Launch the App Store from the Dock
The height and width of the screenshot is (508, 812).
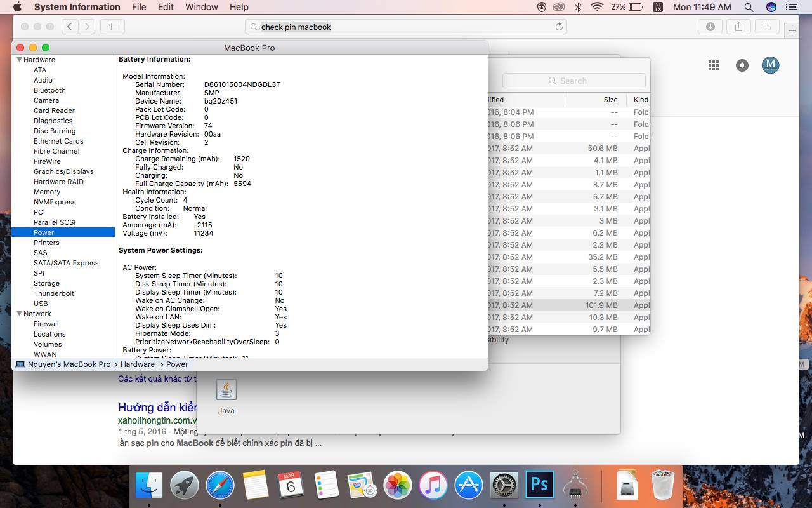pos(469,486)
